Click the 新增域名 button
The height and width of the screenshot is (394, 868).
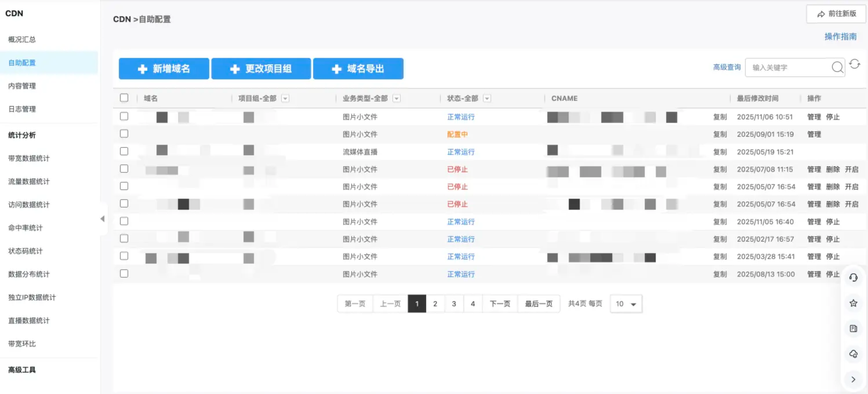tap(164, 69)
